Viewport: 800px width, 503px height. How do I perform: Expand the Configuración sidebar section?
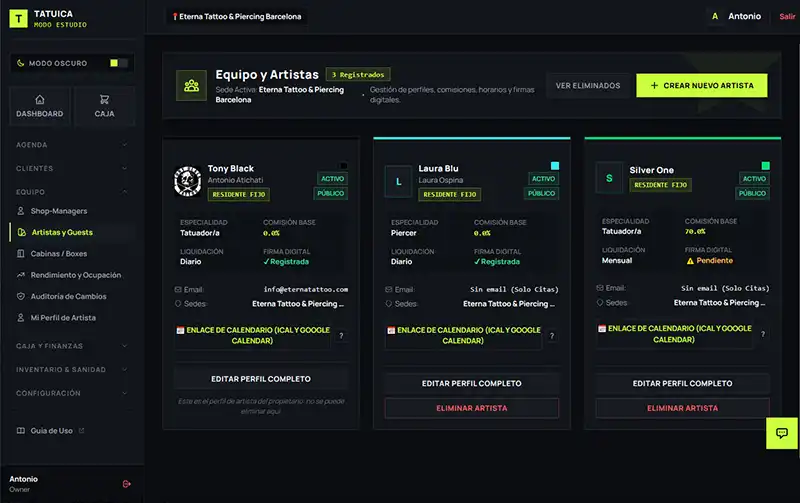tap(71, 393)
